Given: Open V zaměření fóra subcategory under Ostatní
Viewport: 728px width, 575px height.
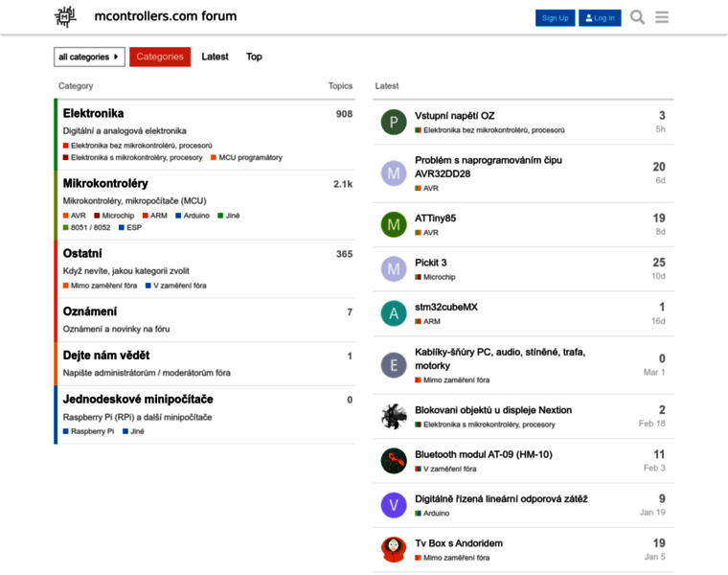Looking at the screenshot, I should click(x=175, y=286).
